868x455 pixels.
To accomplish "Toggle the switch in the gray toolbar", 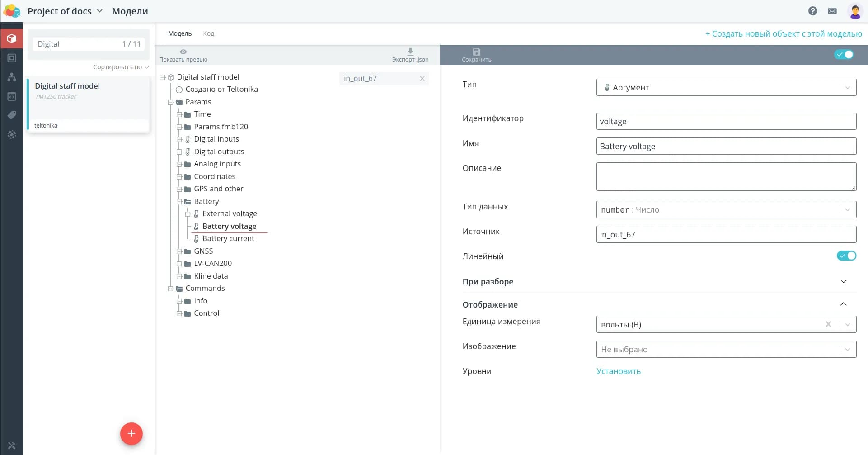I will click(844, 55).
